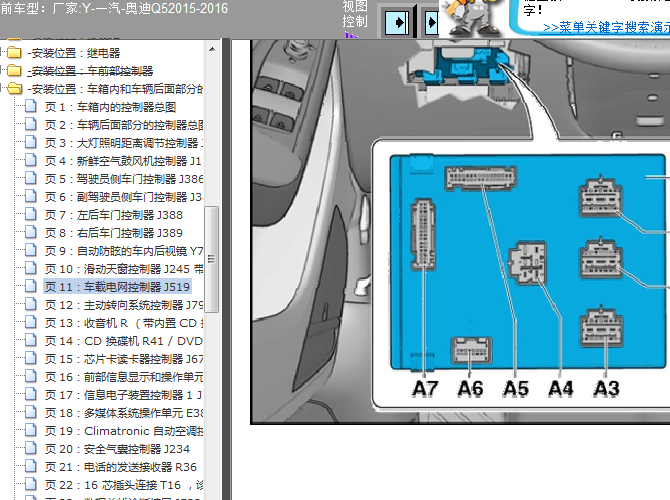Select 页 21：电话的发送接收器 R36
This screenshot has width=670, height=500.
point(120,467)
